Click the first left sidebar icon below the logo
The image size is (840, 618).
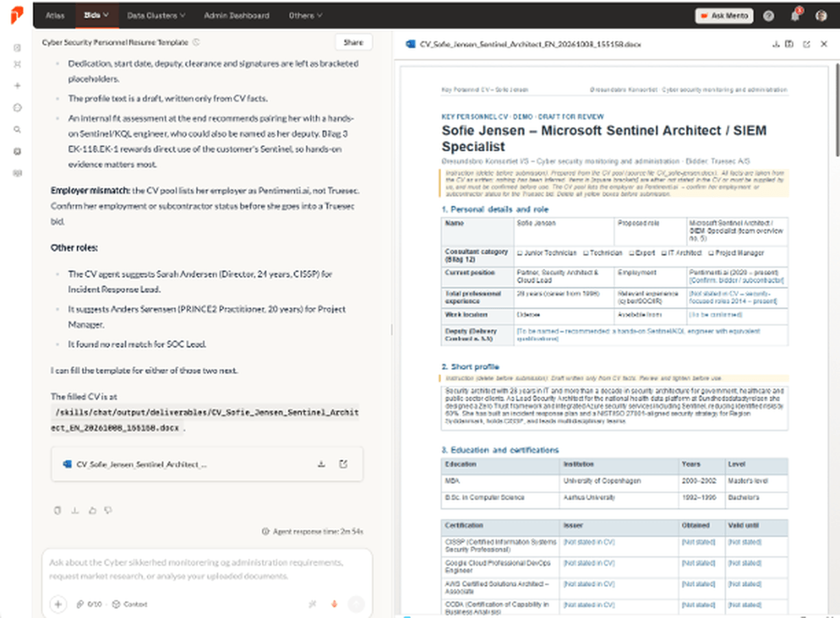17,48
